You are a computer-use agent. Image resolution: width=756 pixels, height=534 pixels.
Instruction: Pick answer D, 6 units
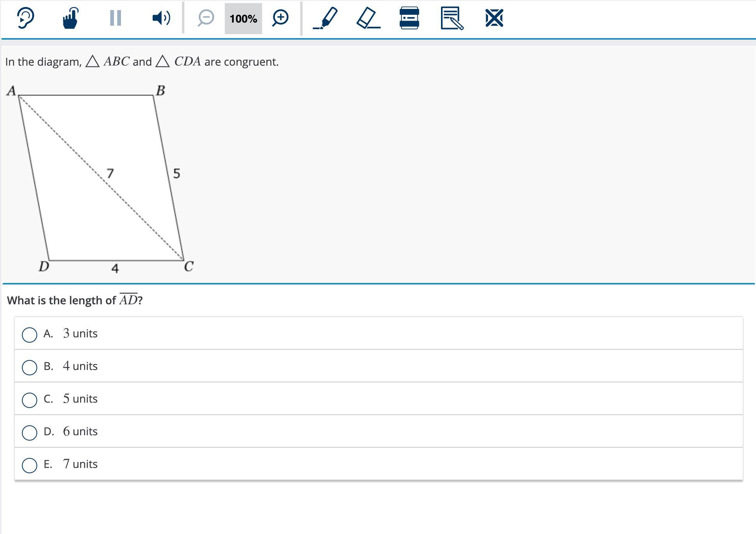click(x=30, y=432)
